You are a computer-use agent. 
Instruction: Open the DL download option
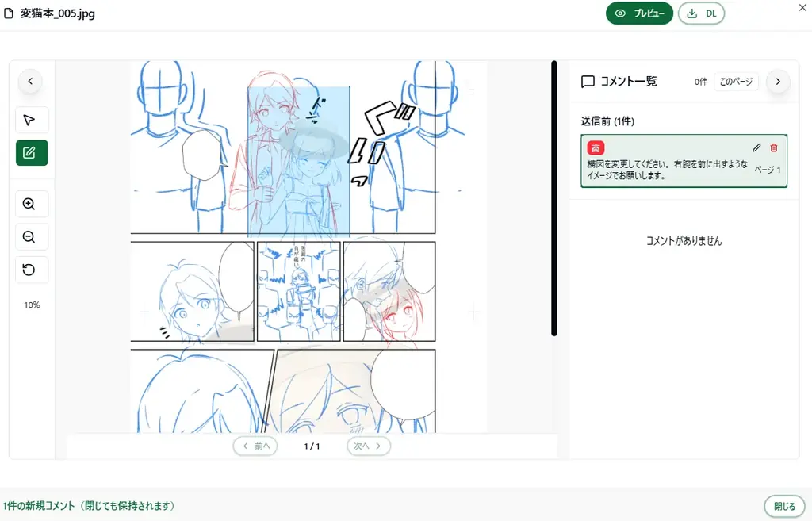701,13
